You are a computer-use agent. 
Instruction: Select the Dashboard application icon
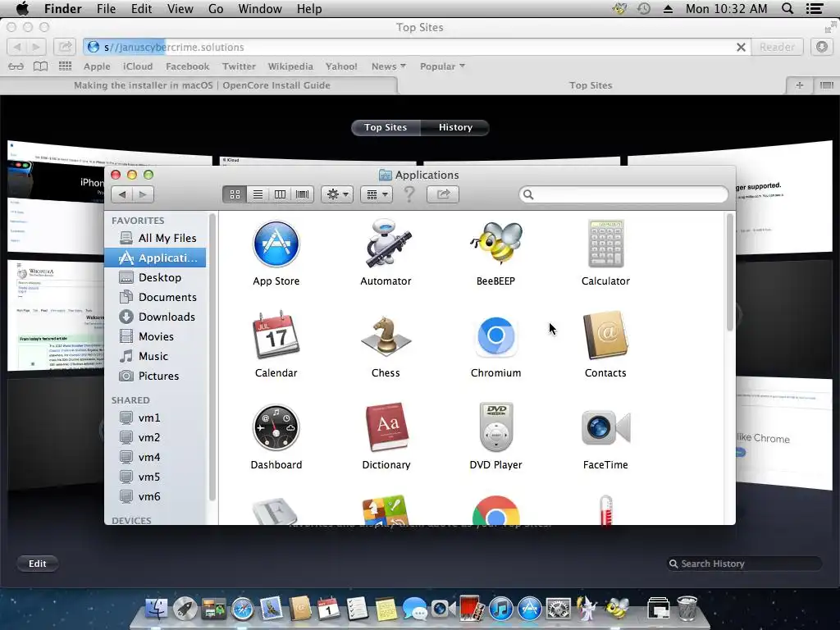(x=276, y=427)
